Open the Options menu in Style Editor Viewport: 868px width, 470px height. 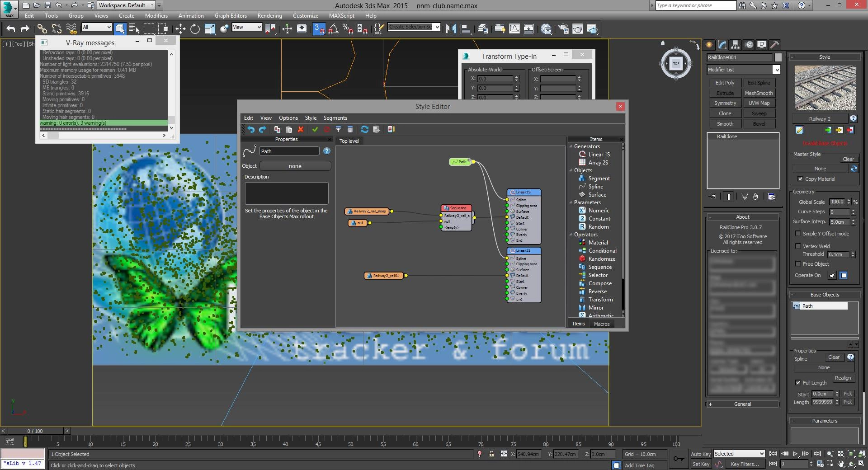click(x=288, y=118)
